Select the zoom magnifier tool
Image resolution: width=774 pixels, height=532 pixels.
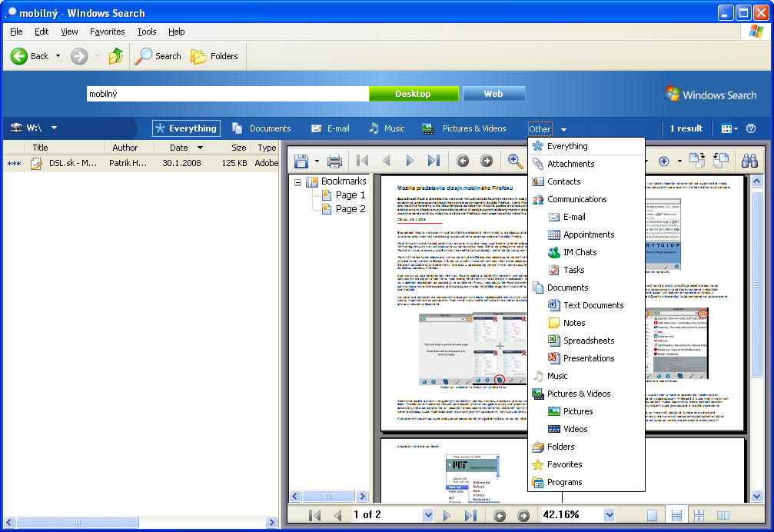click(x=515, y=161)
